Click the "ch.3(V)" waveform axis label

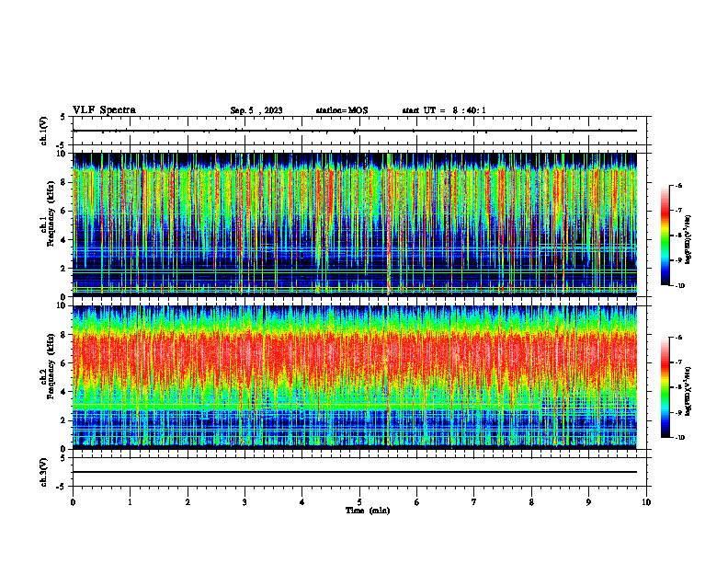(44, 472)
